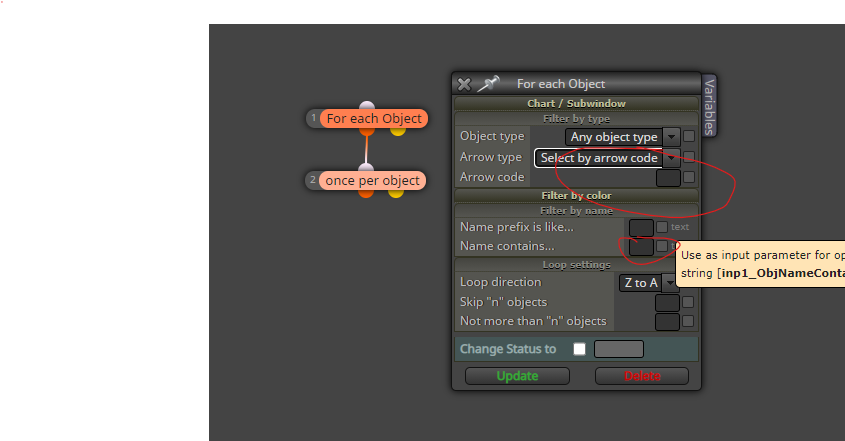This screenshot has width=845, height=441.
Task: Tick the Name contains input parameter checkbox
Action: [662, 246]
